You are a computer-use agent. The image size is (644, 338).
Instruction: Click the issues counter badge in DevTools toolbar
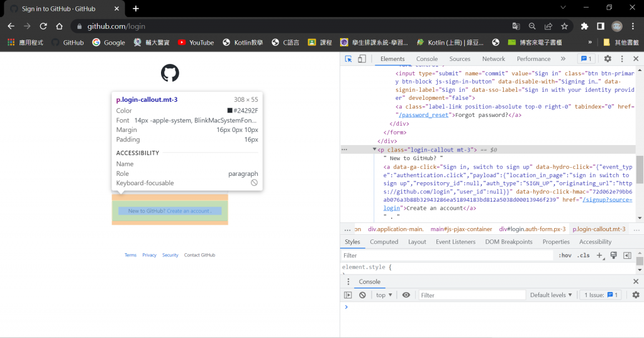click(x=587, y=58)
